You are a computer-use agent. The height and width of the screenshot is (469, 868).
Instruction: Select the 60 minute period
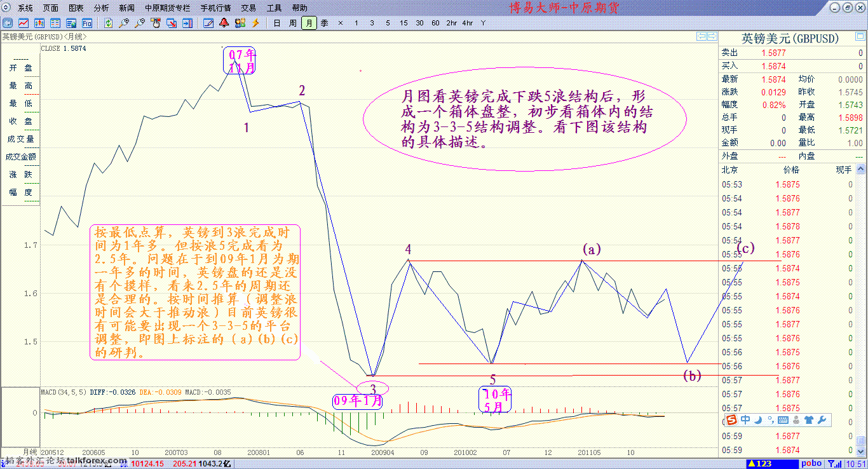[435, 23]
